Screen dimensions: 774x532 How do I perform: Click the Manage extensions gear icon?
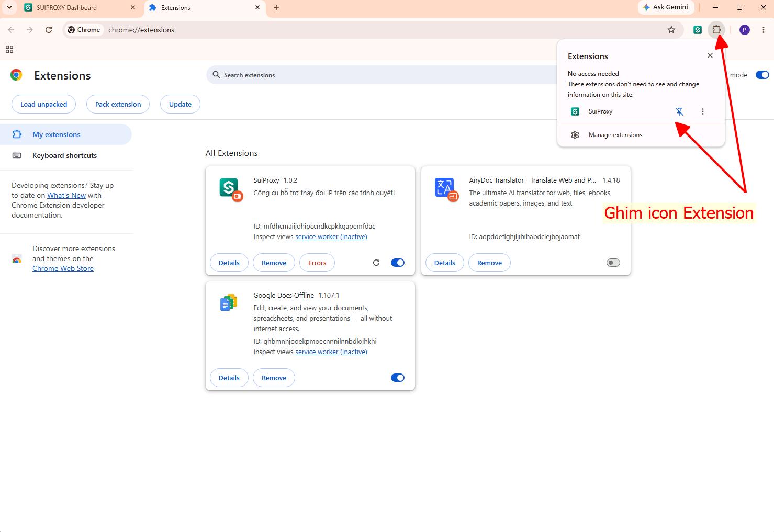click(x=575, y=135)
